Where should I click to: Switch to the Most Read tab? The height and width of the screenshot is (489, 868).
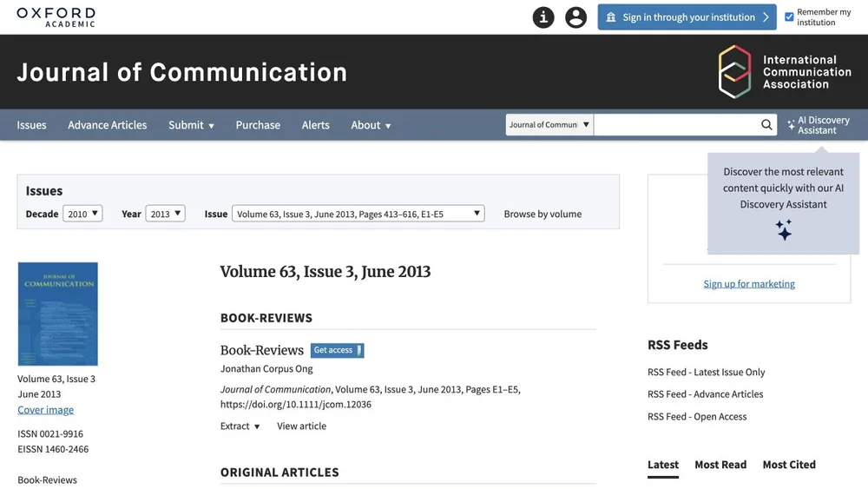(720, 465)
